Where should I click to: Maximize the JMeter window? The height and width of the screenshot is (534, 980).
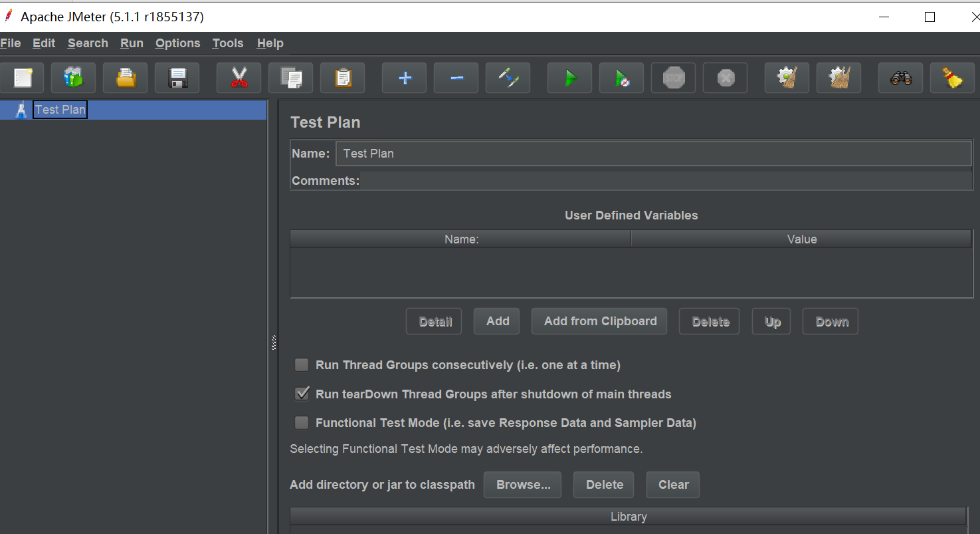click(x=930, y=17)
